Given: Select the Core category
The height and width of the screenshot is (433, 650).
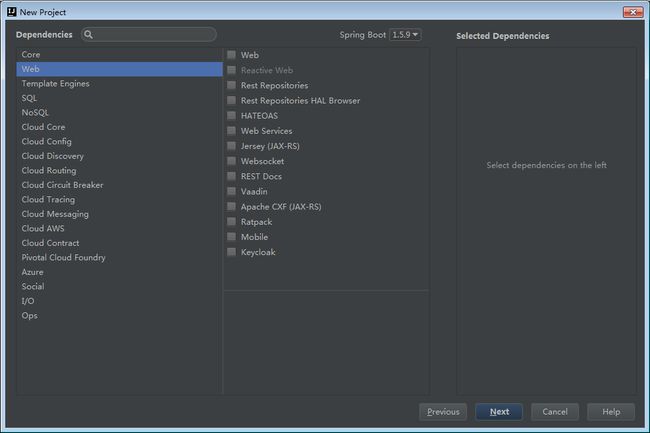Looking at the screenshot, I should pos(119,54).
